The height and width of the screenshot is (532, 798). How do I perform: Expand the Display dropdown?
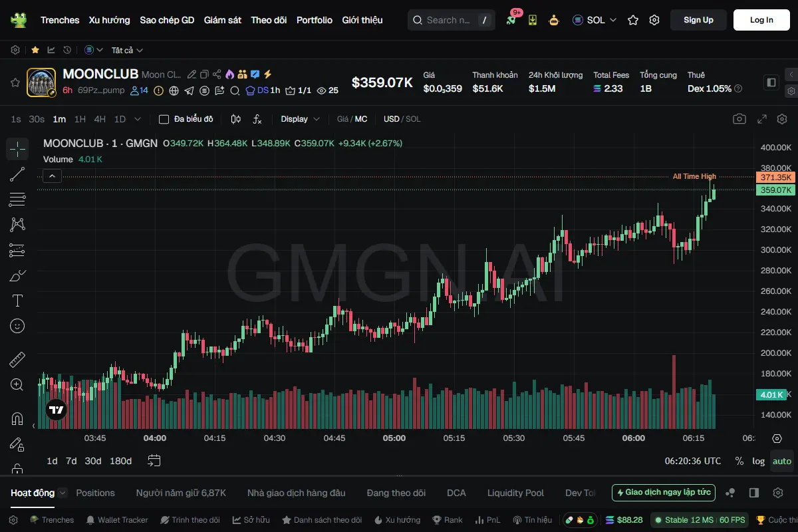pyautogui.click(x=301, y=119)
